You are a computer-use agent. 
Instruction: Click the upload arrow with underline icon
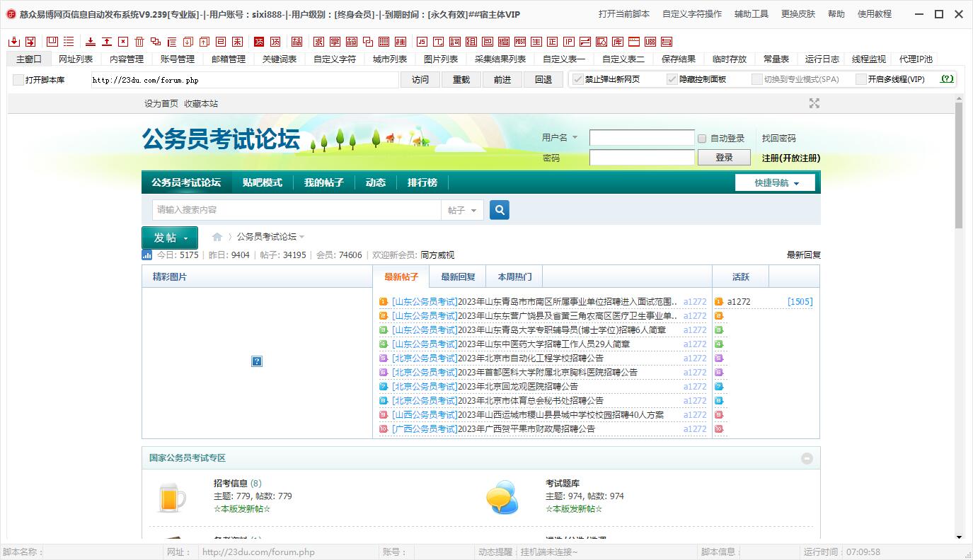[106, 42]
